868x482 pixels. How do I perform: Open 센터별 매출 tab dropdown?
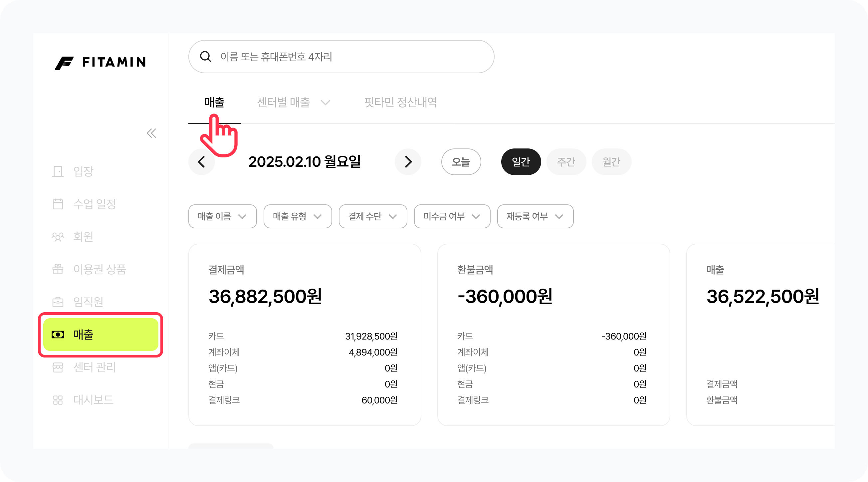click(x=293, y=103)
